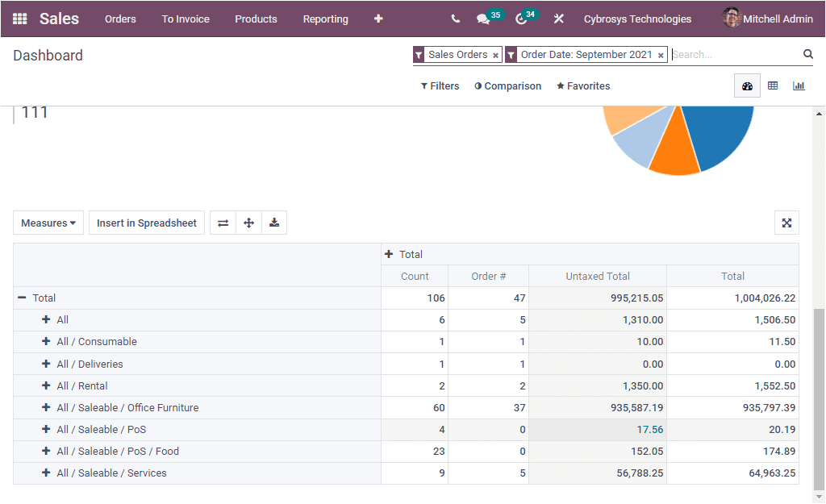Click the developer tools wrench icon
This screenshot has width=826, height=504.
558,18
